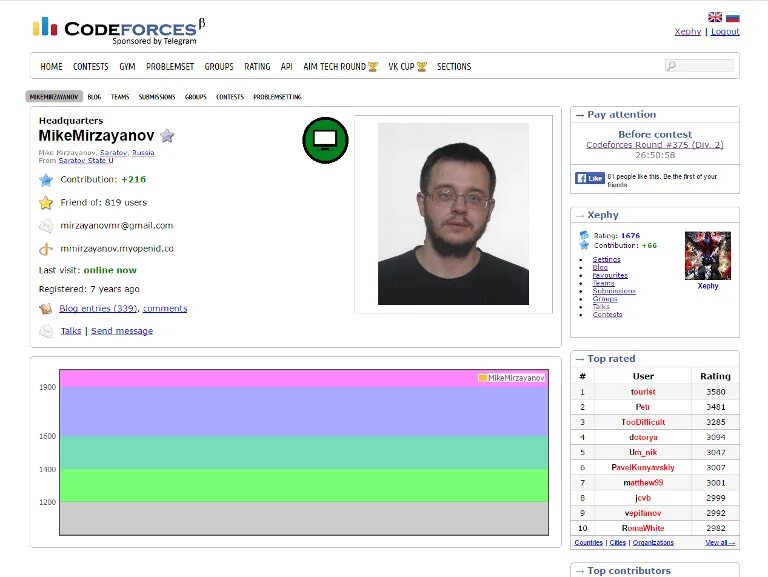Select the MIKEMIRZAYANOV profile tab
Image resolution: width=768 pixels, height=577 pixels.
point(54,97)
